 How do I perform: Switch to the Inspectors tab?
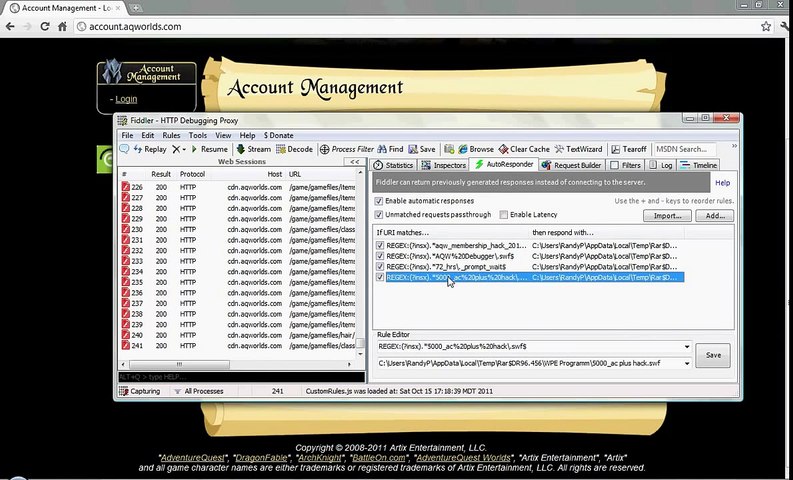tap(444, 165)
